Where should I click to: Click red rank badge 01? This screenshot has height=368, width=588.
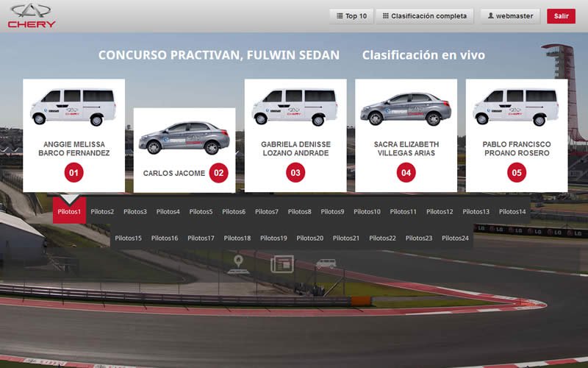(73, 173)
